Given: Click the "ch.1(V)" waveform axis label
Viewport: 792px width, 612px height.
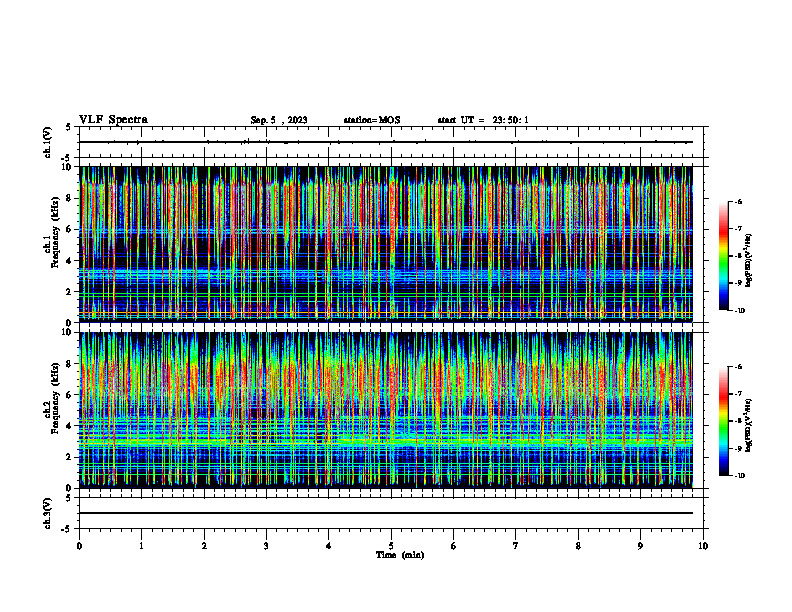Looking at the screenshot, I should coord(48,142).
